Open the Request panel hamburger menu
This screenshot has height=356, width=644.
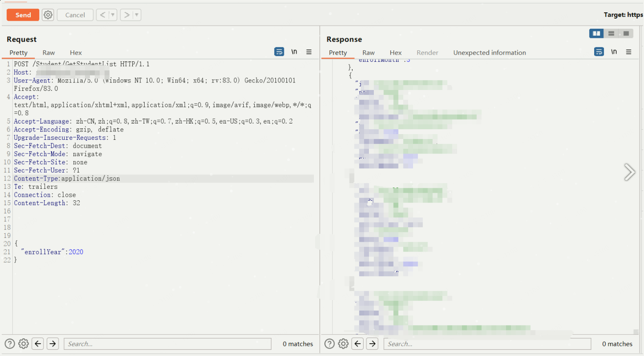click(x=309, y=52)
